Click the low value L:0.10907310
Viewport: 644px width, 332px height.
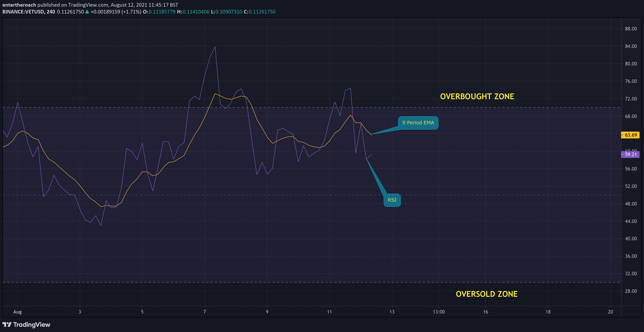pyautogui.click(x=227, y=12)
